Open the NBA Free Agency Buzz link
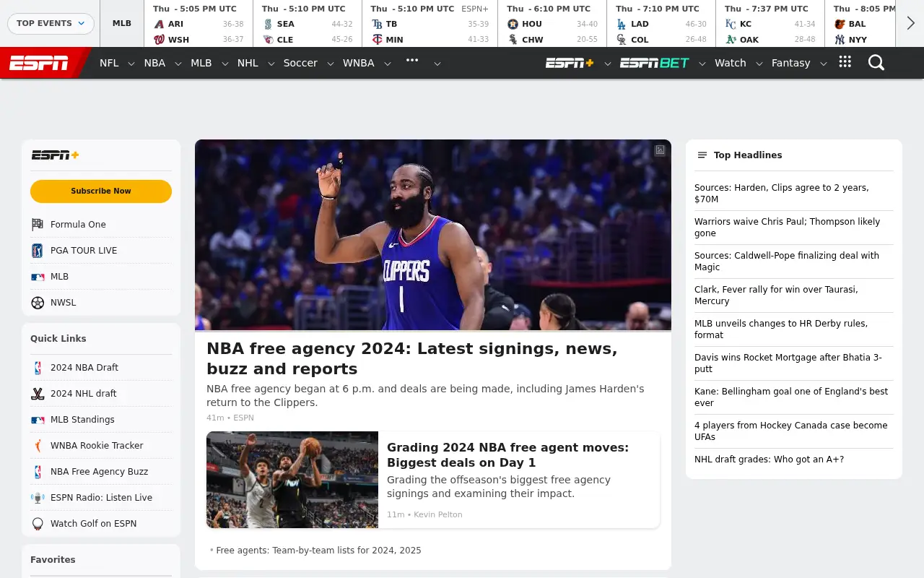Viewport: 924px width, 578px height. click(99, 472)
